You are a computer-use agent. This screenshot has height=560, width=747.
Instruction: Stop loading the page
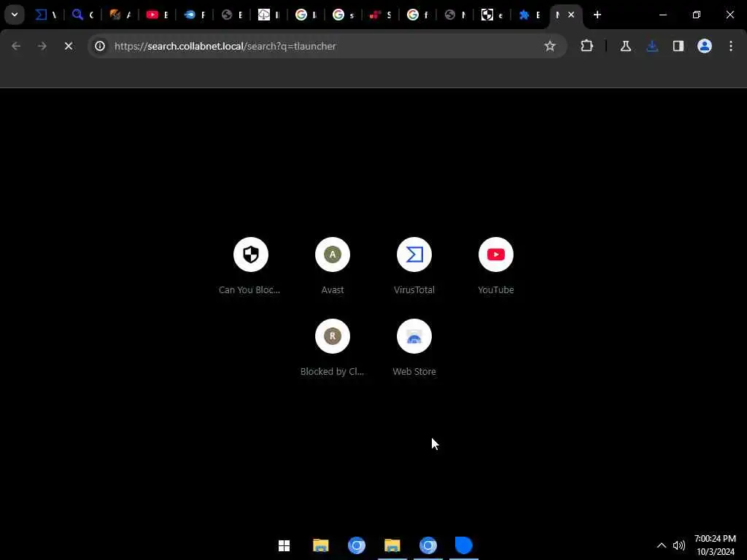point(68,46)
